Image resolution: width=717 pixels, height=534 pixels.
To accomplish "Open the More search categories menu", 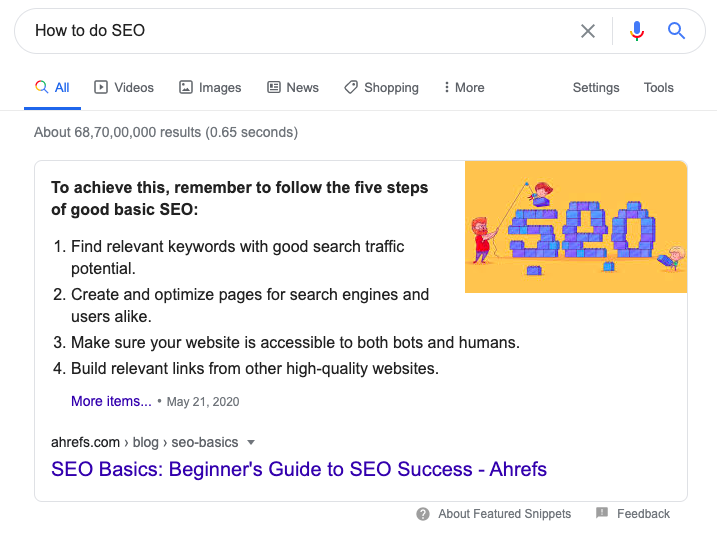I will pos(464,87).
